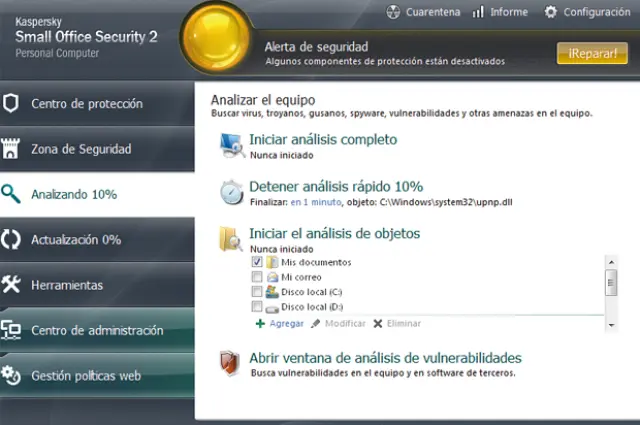Click the 'en 1 minuto' link
This screenshot has width=640, height=425.
pos(315,202)
